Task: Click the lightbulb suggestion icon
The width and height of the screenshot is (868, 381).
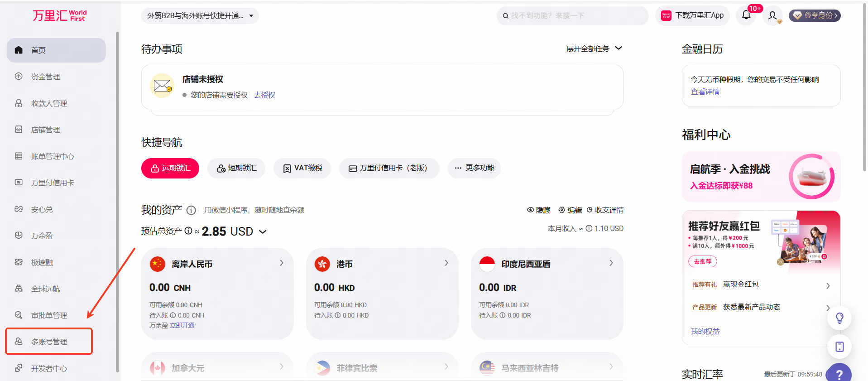Action: pos(839,318)
